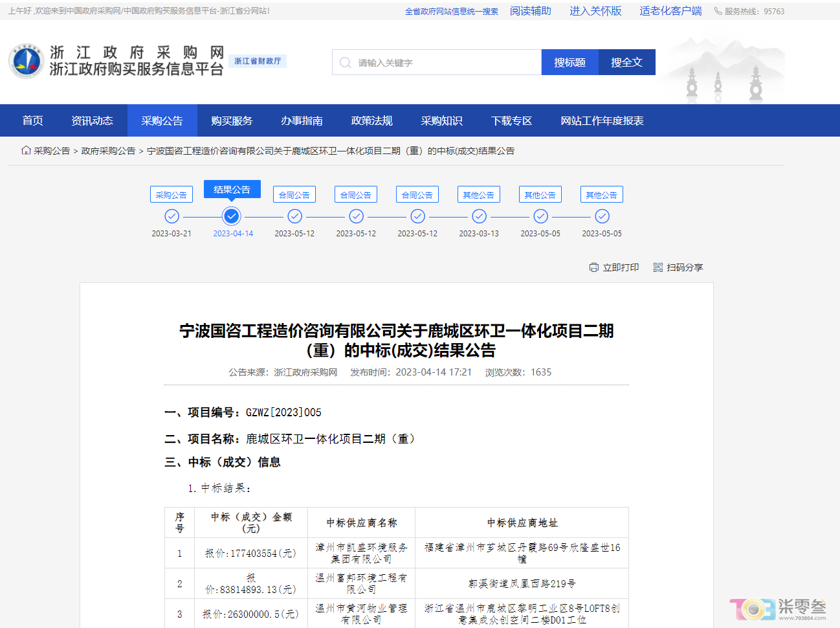
Task: Focus the 请输入关键字 search input
Action: point(437,62)
